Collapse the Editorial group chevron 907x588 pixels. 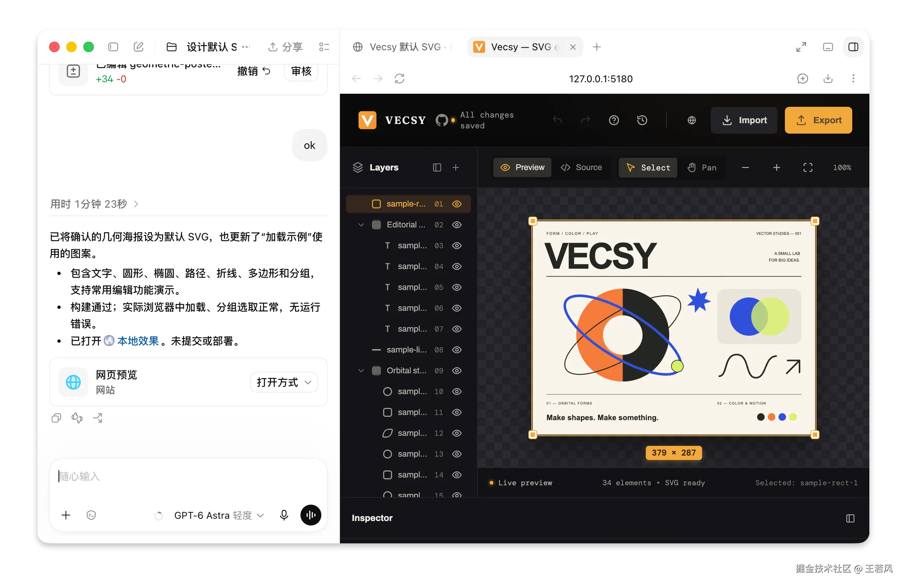tap(361, 225)
